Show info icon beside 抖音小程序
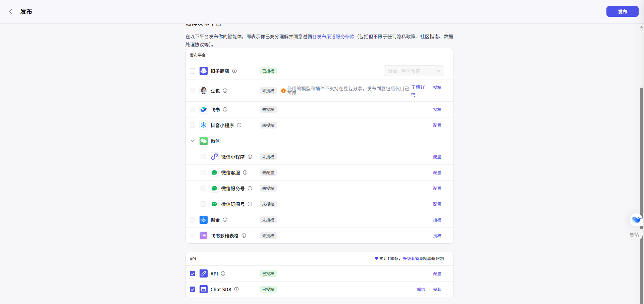The image size is (644, 304). (239, 125)
